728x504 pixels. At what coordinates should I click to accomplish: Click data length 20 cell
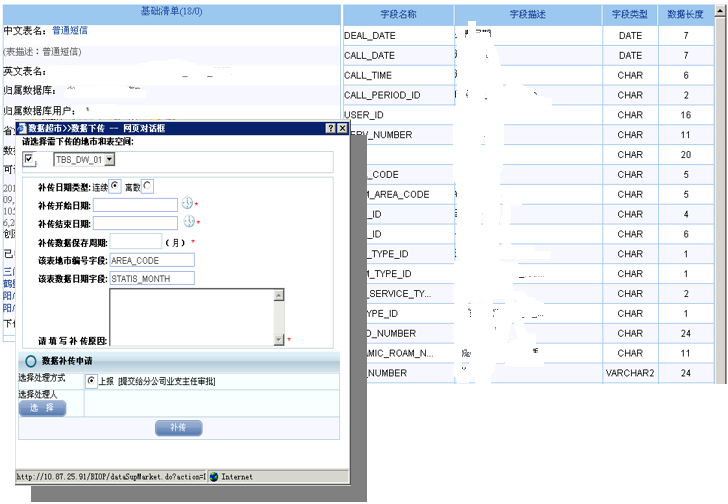coord(686,155)
